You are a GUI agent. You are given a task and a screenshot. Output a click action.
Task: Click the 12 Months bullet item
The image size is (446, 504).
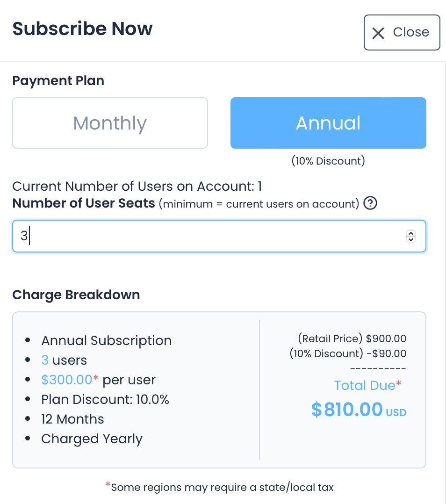click(x=72, y=419)
